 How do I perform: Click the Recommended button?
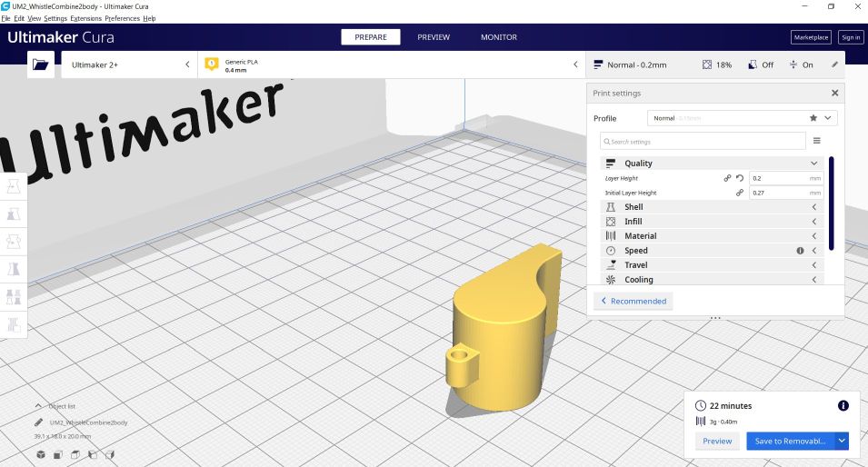[x=634, y=301]
